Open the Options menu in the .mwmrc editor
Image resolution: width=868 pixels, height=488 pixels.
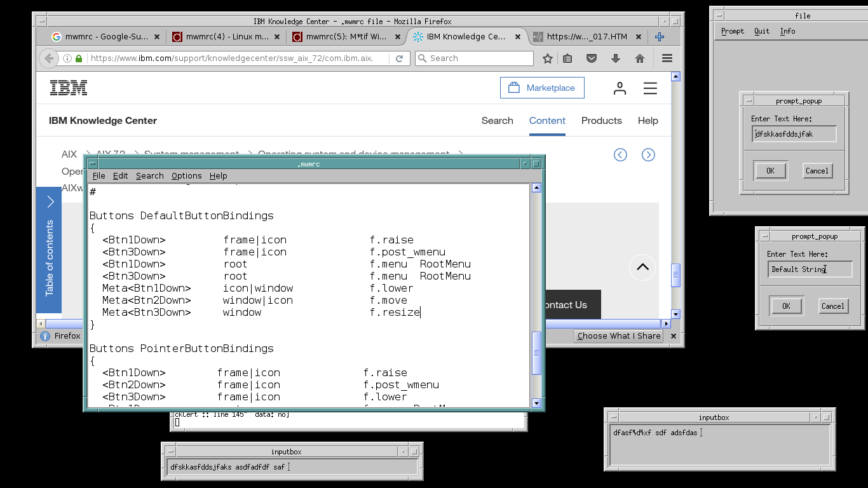point(186,176)
